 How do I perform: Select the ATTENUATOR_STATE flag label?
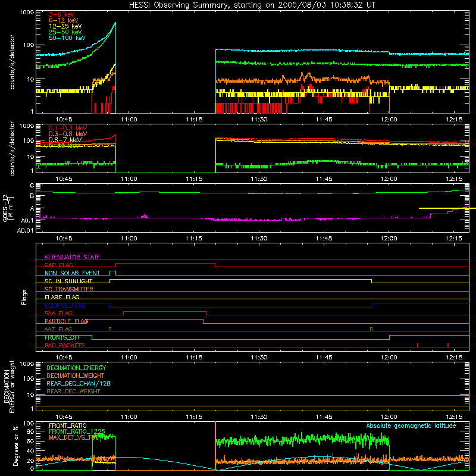tap(72, 257)
